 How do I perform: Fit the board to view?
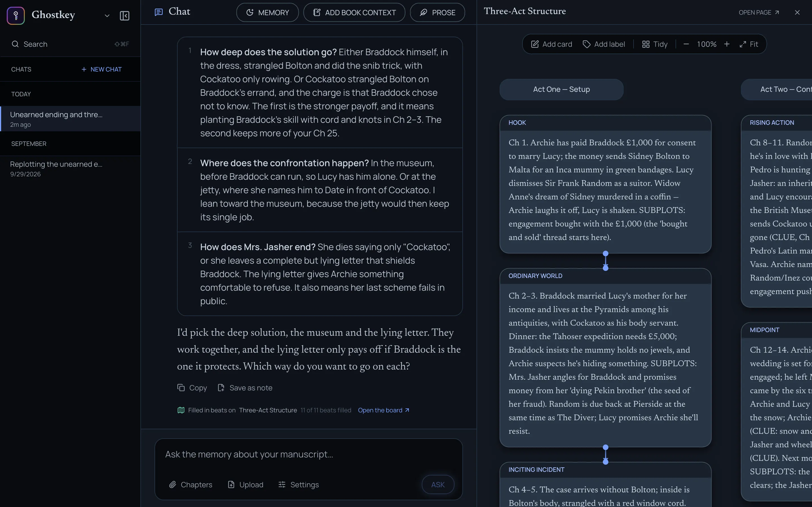[749, 44]
